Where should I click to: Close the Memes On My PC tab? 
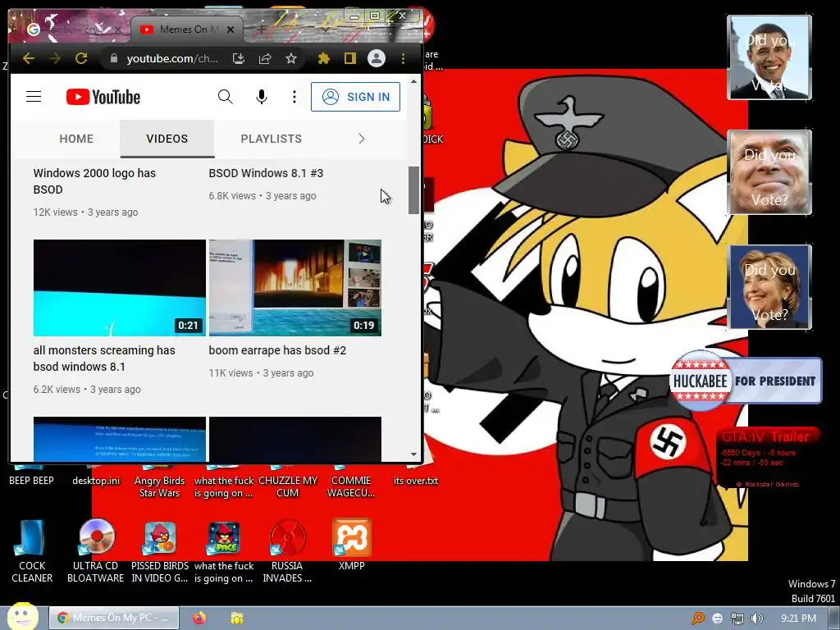(x=231, y=30)
